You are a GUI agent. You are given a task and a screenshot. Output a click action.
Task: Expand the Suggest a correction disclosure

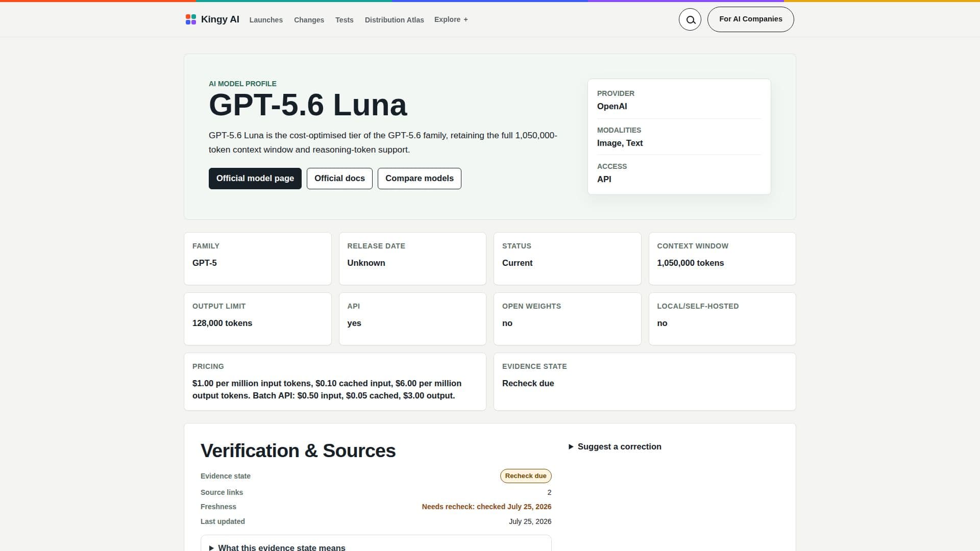tap(615, 447)
